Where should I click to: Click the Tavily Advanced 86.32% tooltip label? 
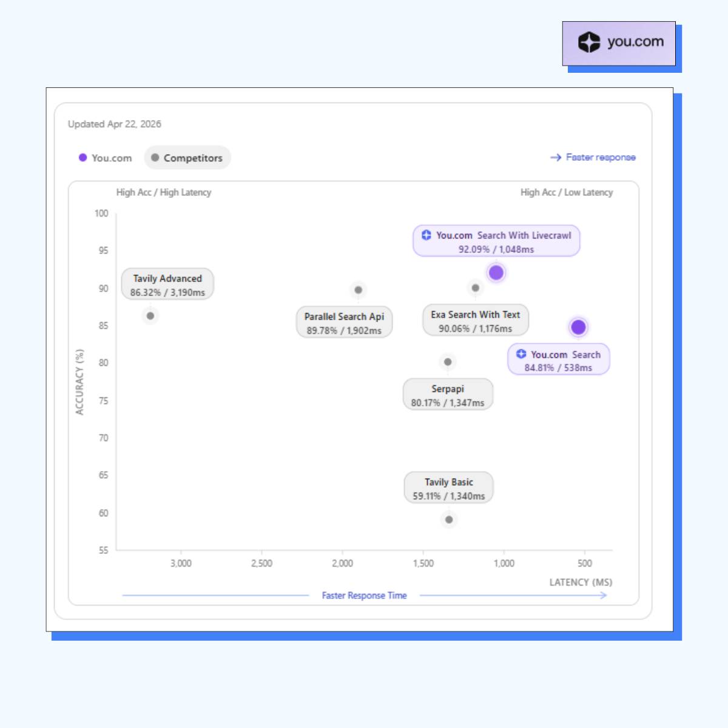(167, 284)
